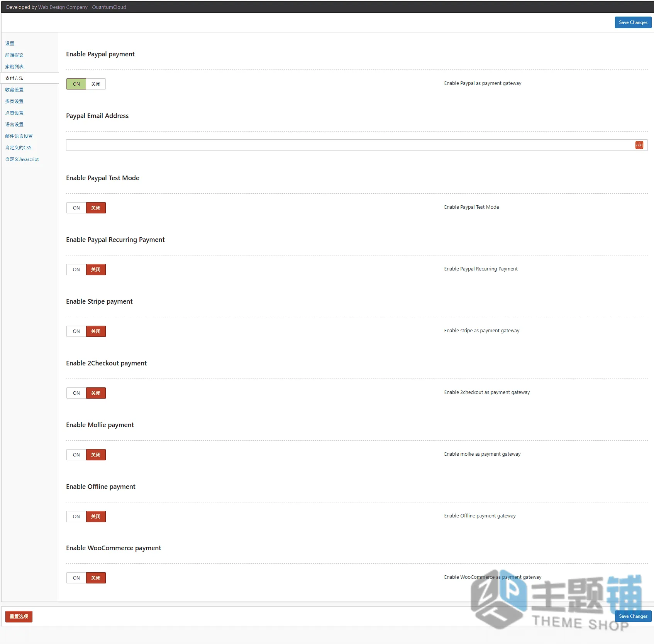The width and height of the screenshot is (654, 644).
Task: Click the Enable Paypal Test Mode heading
Action: [103, 178]
